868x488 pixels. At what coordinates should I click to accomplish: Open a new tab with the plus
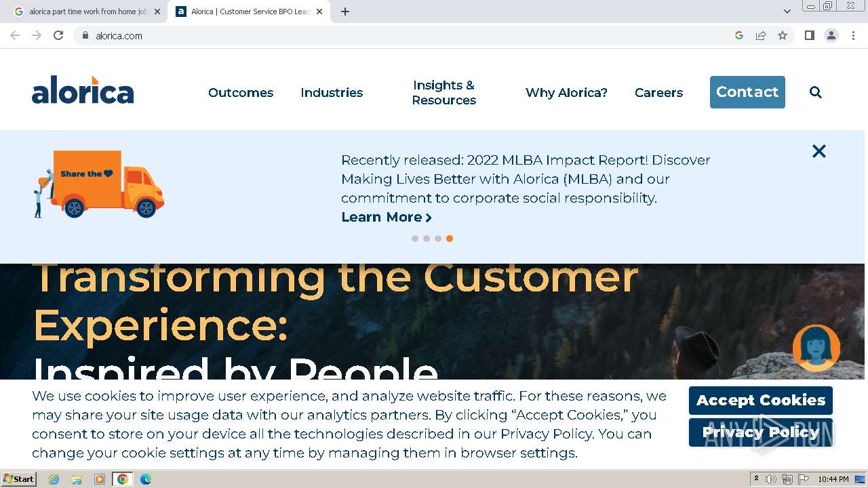click(344, 12)
